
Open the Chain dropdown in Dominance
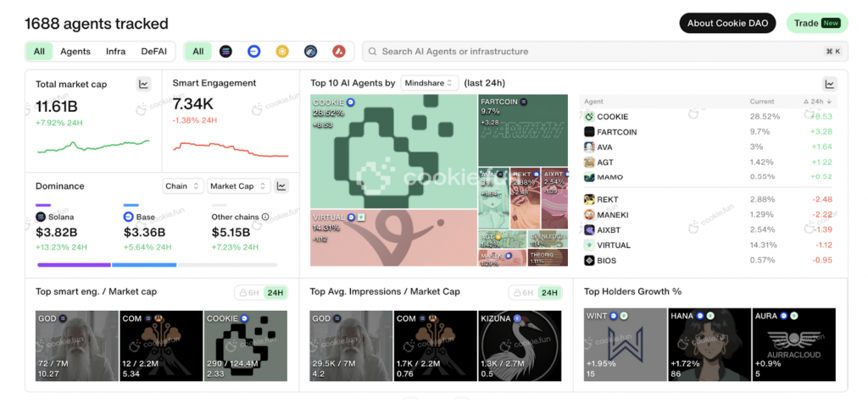[x=183, y=186]
